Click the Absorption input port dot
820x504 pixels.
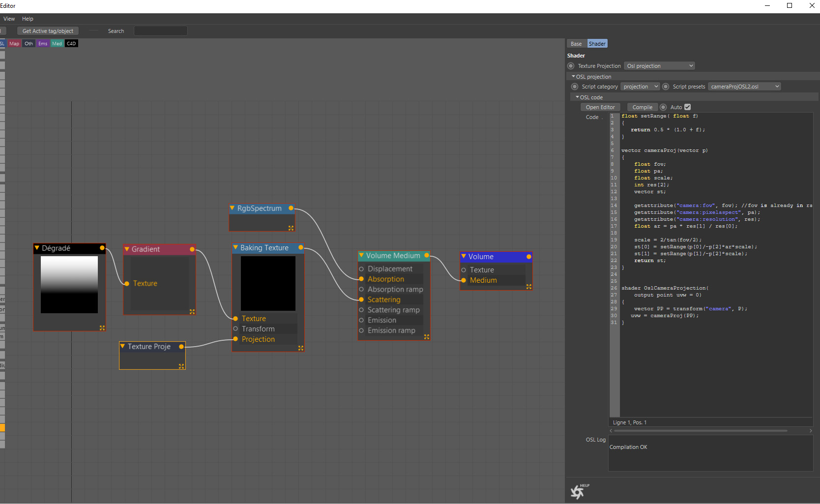(x=361, y=279)
